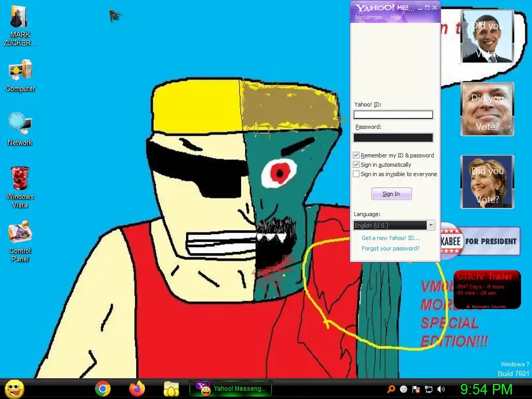
Task: Click Get a new Yahoo! ID link
Action: pos(391,238)
